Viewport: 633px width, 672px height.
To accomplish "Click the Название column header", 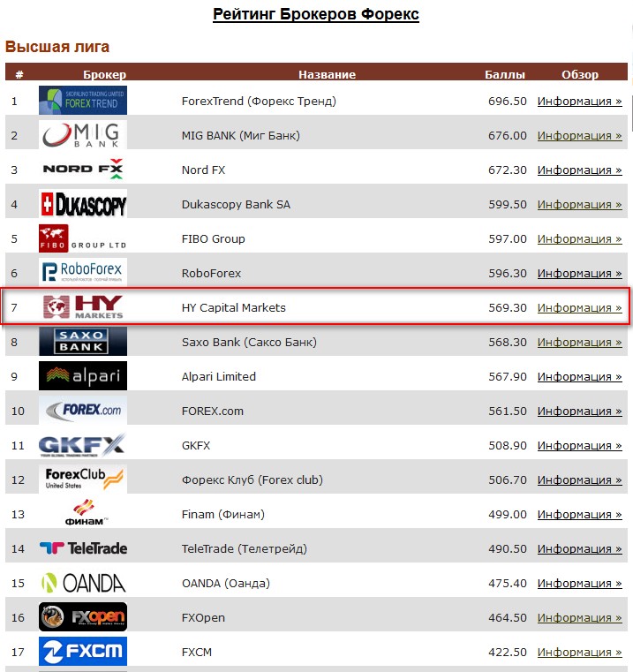I will pos(327,74).
